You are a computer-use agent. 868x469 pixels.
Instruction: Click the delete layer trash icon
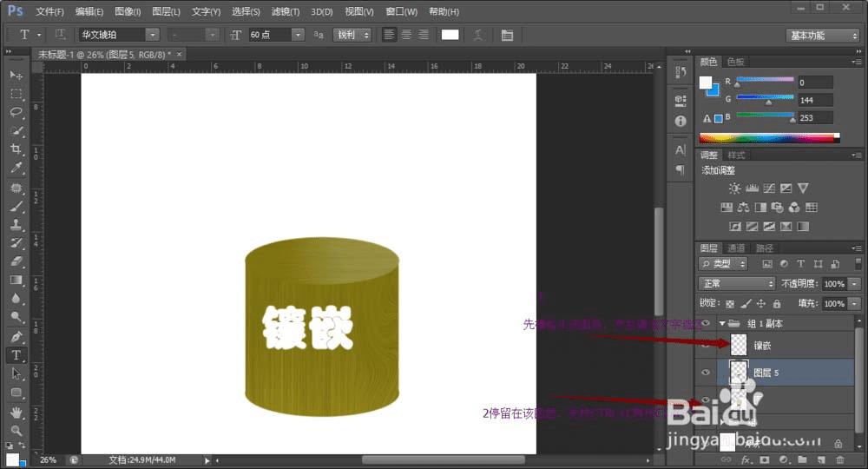(839, 459)
